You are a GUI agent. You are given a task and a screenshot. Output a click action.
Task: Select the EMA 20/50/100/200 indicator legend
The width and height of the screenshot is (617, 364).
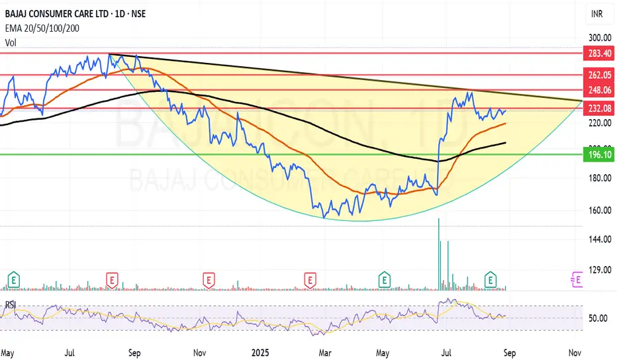pyautogui.click(x=42, y=28)
